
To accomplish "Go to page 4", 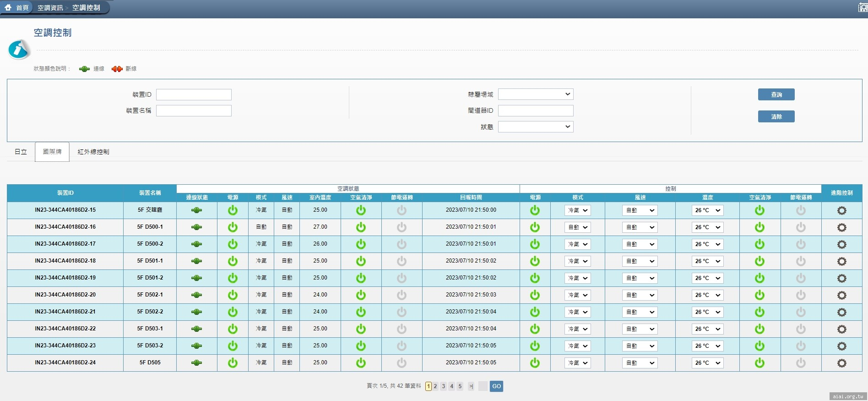I will (452, 386).
